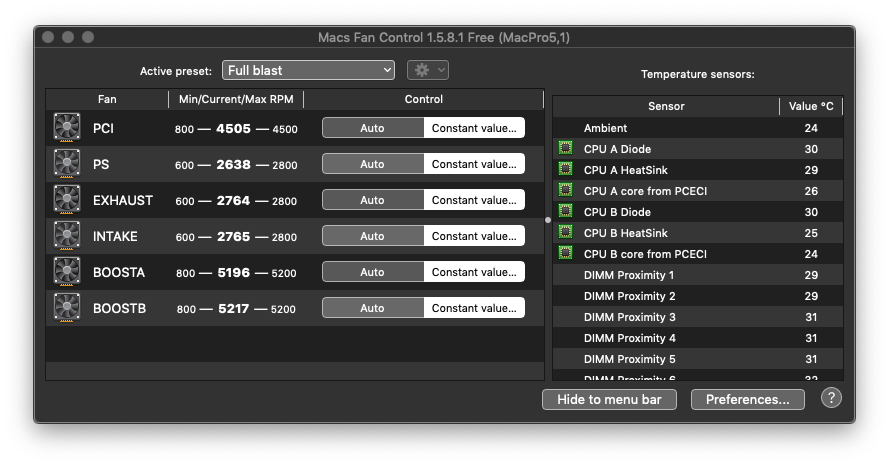Open Preferences dialog
The width and height of the screenshot is (889, 465).
click(x=747, y=399)
